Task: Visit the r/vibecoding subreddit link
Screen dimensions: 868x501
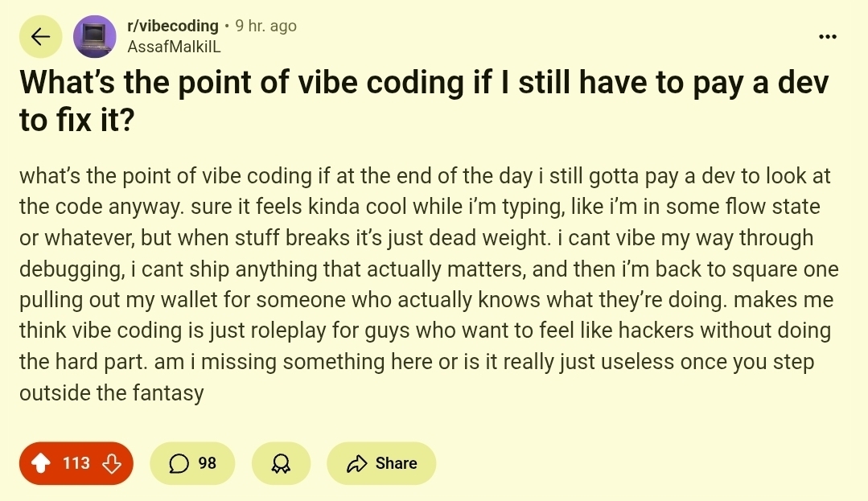Action: click(x=173, y=26)
